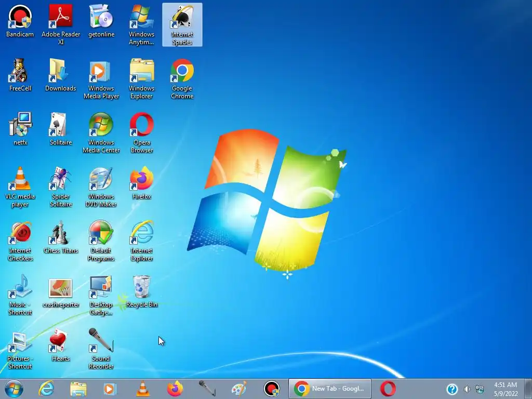The height and width of the screenshot is (399, 532).
Task: Select the Windows Media Player desktop shortcut
Action: tap(101, 79)
